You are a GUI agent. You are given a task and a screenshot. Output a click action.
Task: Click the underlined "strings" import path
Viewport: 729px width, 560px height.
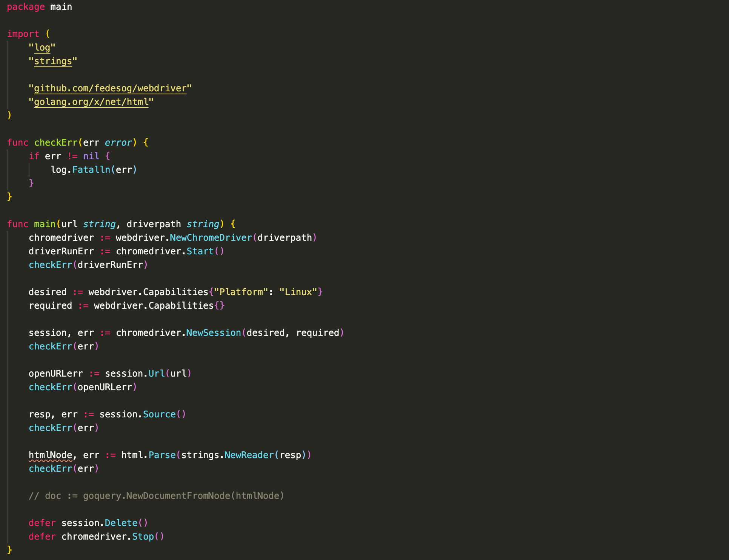click(x=53, y=61)
